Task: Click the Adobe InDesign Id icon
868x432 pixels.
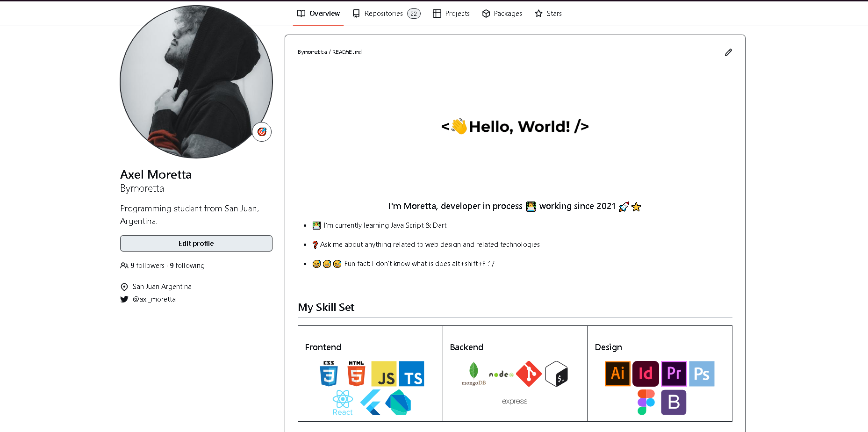Action: (646, 374)
